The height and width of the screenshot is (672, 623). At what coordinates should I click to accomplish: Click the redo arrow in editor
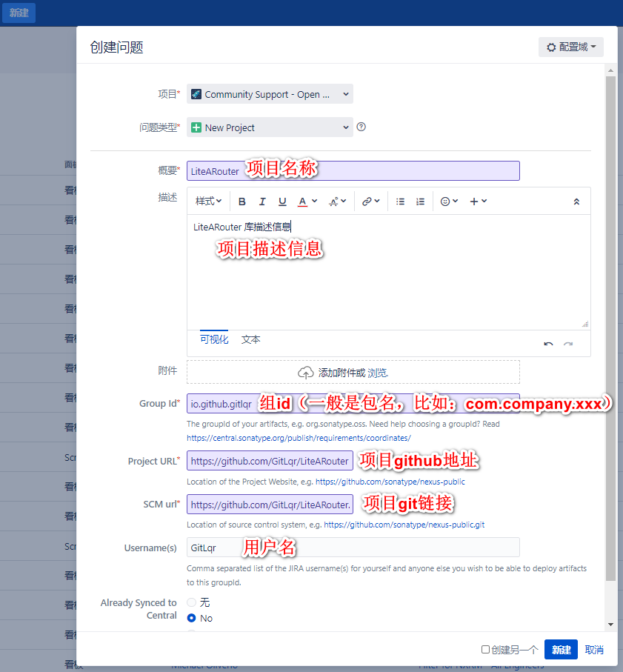coord(568,344)
